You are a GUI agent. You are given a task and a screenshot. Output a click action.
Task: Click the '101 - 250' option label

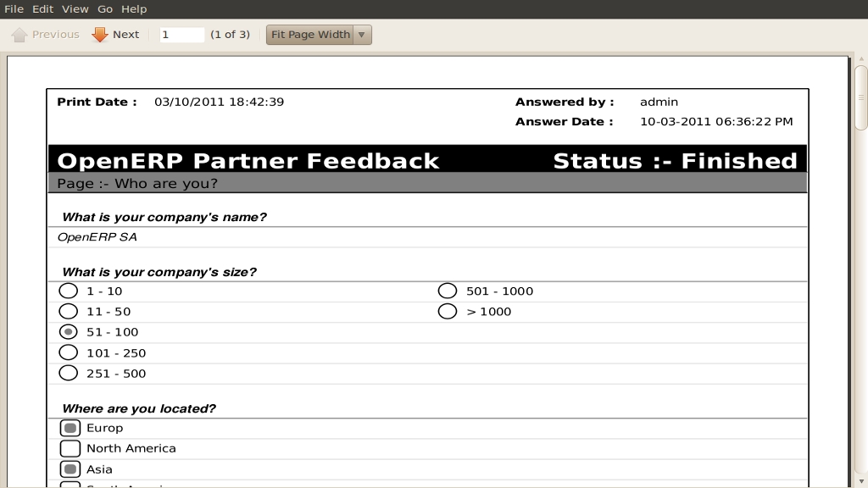coord(116,353)
